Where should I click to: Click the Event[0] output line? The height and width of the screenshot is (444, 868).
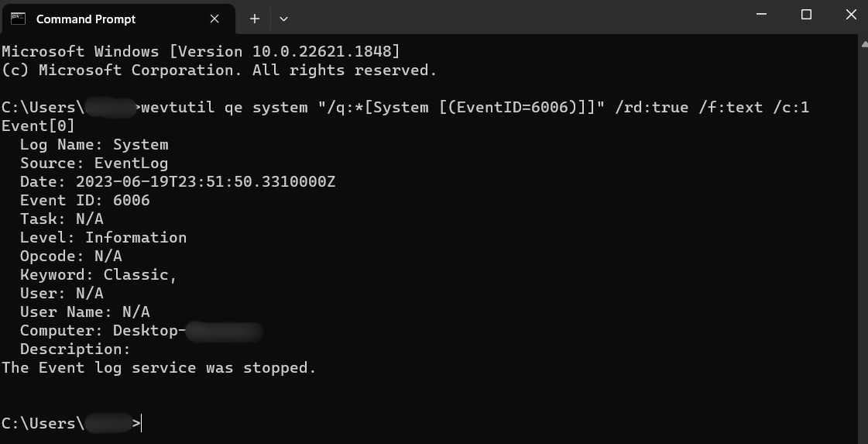(38, 126)
